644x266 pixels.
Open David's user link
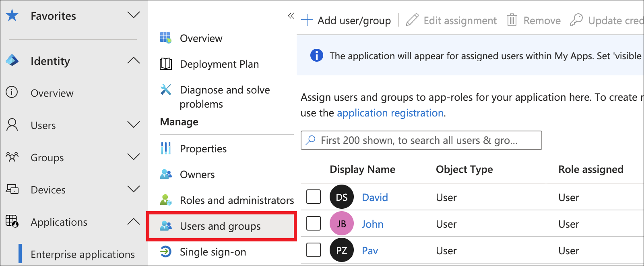tap(375, 197)
